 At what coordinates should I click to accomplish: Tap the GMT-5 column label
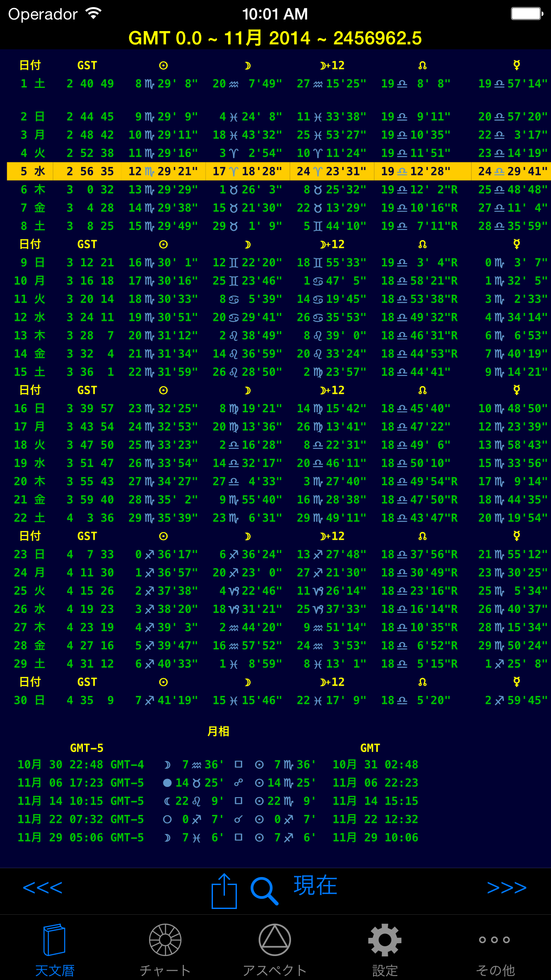[87, 748]
